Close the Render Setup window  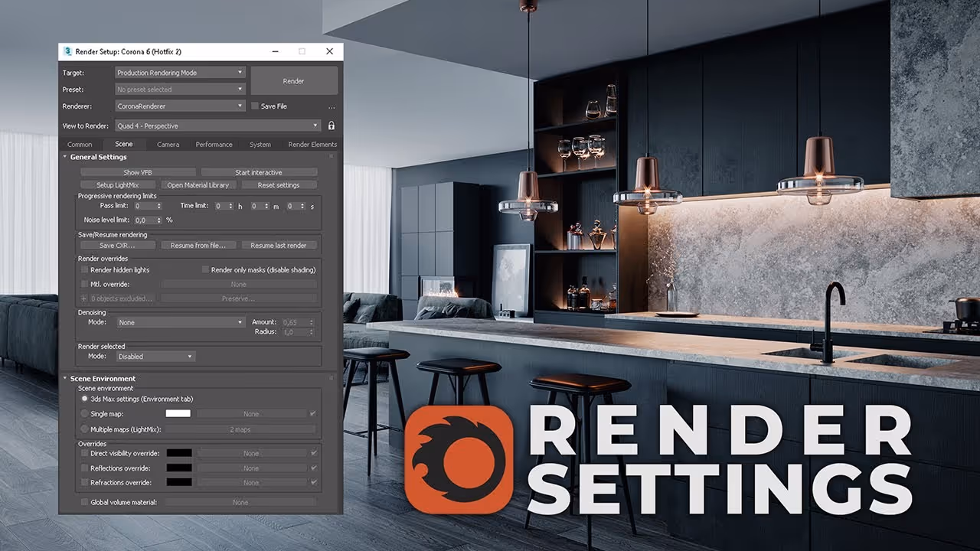330,51
